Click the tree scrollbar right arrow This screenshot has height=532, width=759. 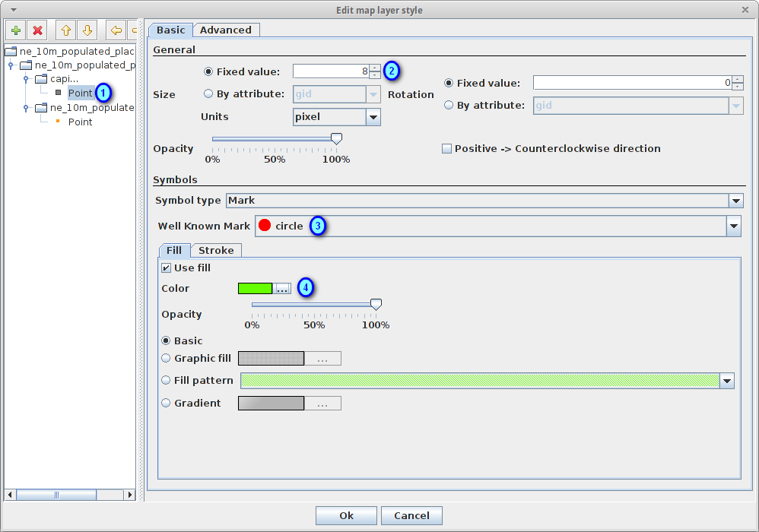click(x=130, y=495)
